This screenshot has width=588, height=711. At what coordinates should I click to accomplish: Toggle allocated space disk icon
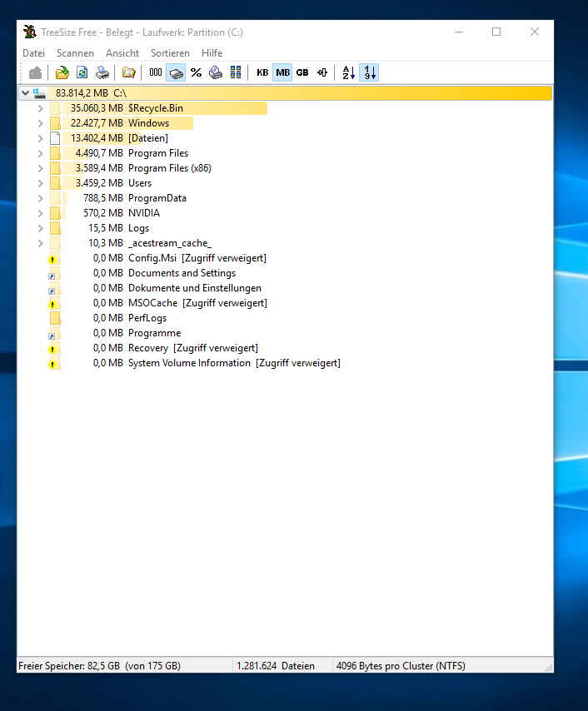[x=216, y=72]
